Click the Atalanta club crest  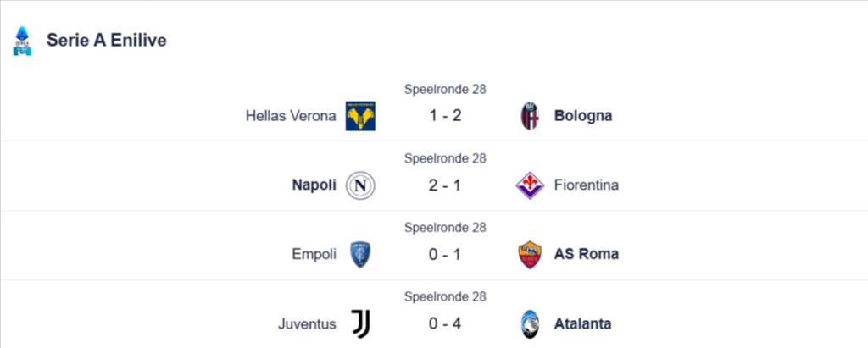point(530,323)
